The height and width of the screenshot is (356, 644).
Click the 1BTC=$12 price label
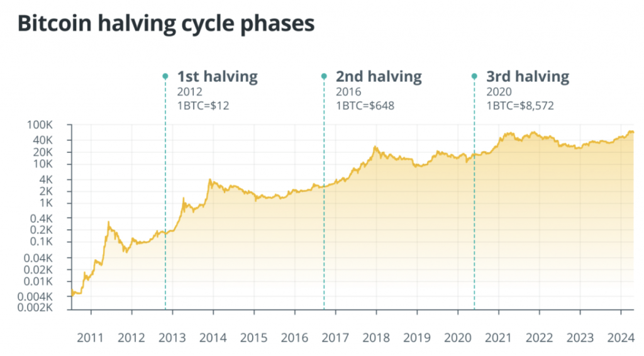pyautogui.click(x=203, y=106)
